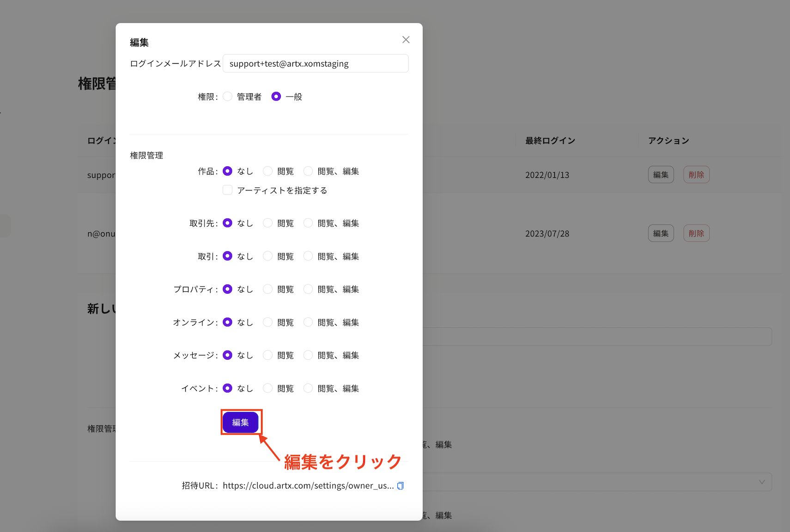This screenshot has height=532, width=790.
Task: Select 閲覧、編集 access for 取引先
Action: click(308, 223)
